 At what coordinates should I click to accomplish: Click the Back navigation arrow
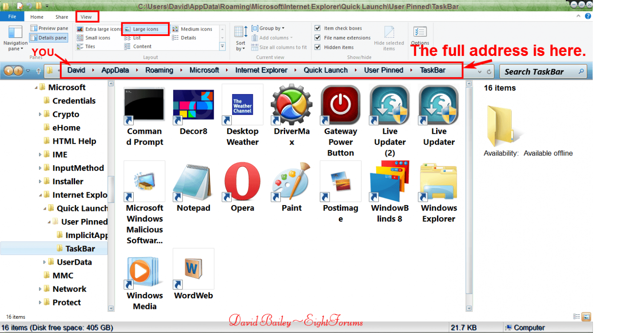[8, 71]
